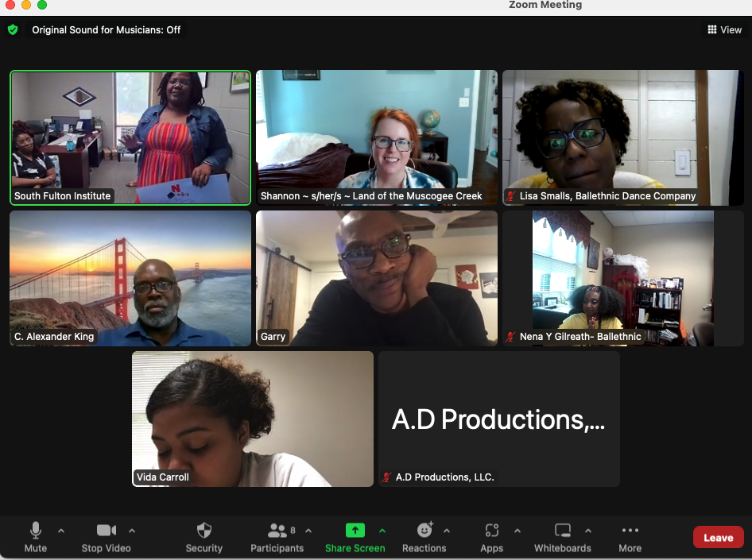Select Nena Y Gilreath's video tile

pos(623,278)
